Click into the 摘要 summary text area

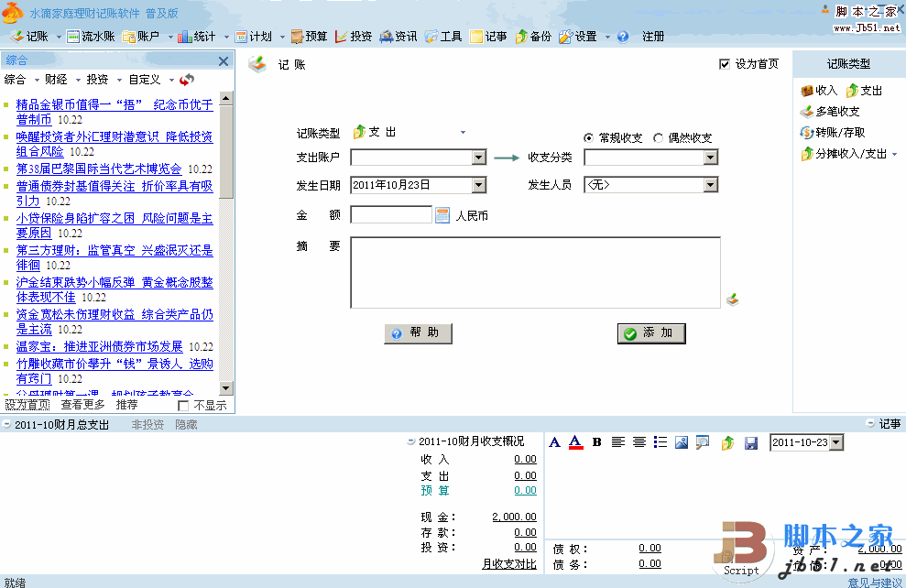coord(535,273)
